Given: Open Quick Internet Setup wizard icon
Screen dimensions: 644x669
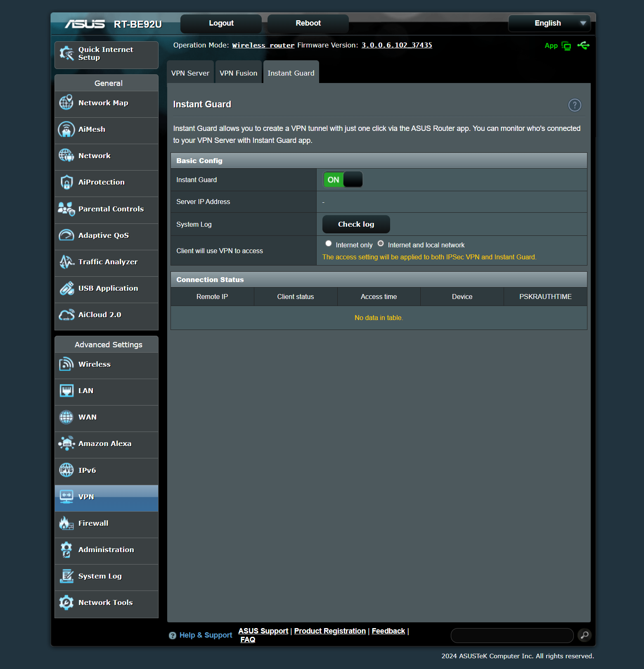Looking at the screenshot, I should 66,53.
